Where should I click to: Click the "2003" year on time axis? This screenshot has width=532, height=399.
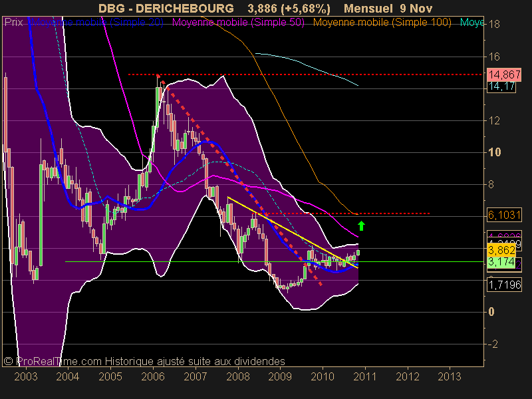tap(26, 376)
